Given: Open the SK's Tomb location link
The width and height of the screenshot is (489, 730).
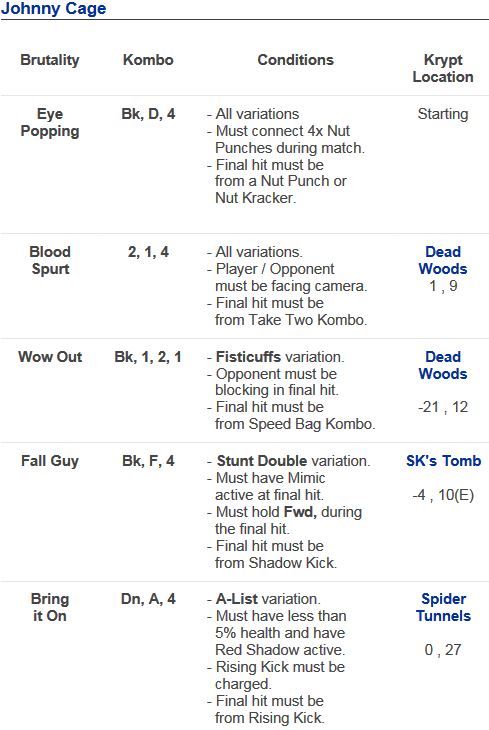Looking at the screenshot, I should click(x=443, y=460).
